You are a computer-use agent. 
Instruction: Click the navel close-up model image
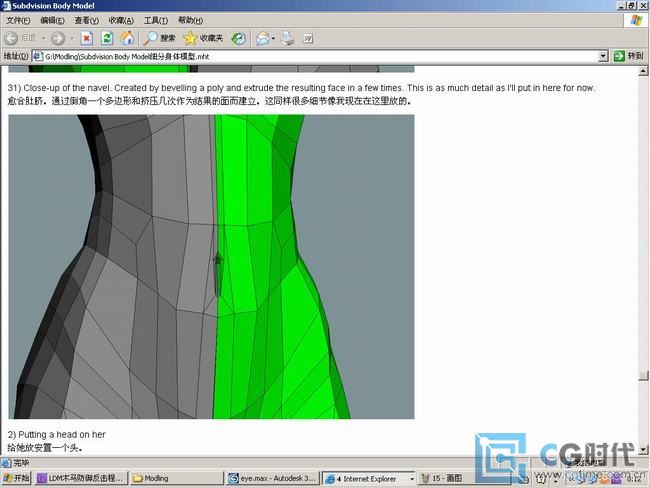point(211,267)
